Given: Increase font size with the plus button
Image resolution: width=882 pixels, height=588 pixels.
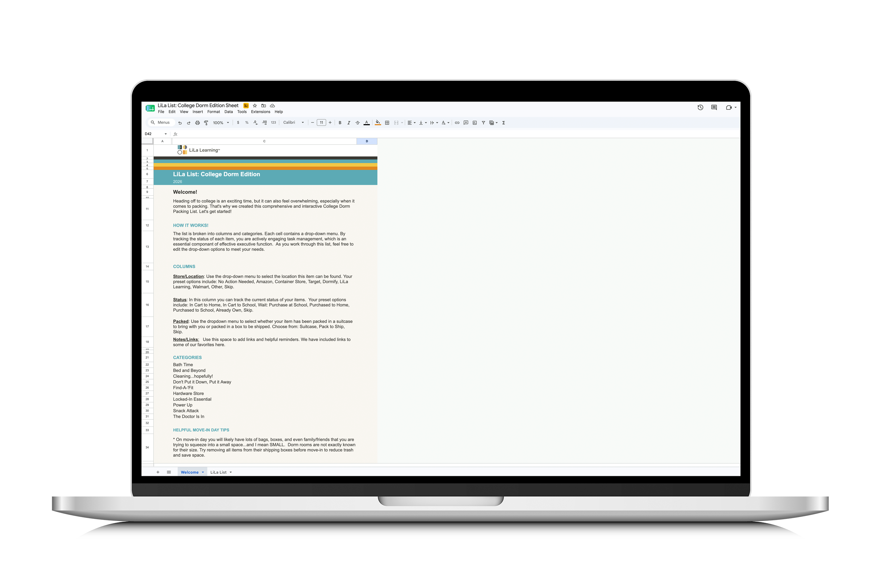Looking at the screenshot, I should pos(330,123).
